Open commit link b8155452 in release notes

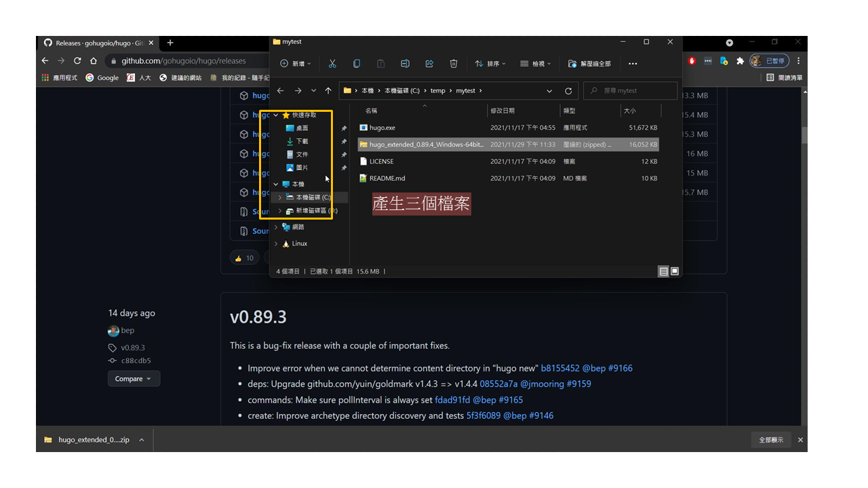point(560,368)
